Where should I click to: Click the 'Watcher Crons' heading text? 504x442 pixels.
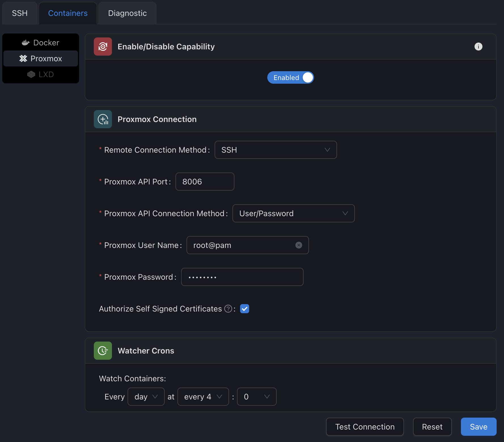pyautogui.click(x=146, y=351)
